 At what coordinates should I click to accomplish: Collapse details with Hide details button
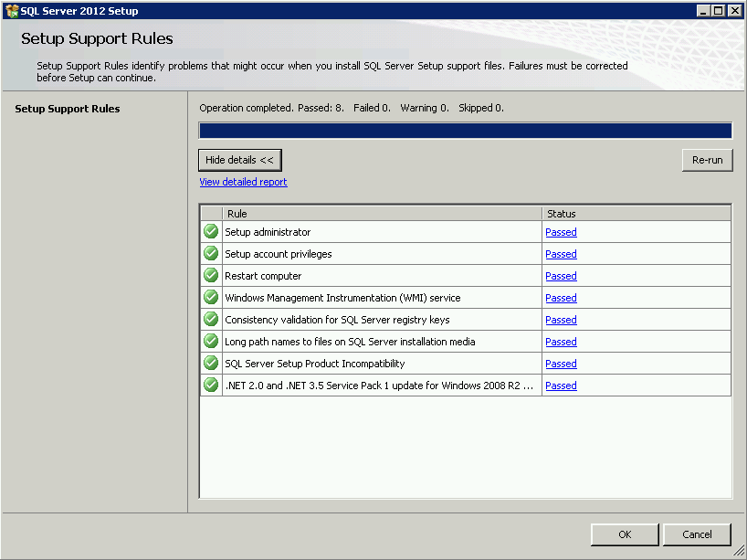[239, 160]
